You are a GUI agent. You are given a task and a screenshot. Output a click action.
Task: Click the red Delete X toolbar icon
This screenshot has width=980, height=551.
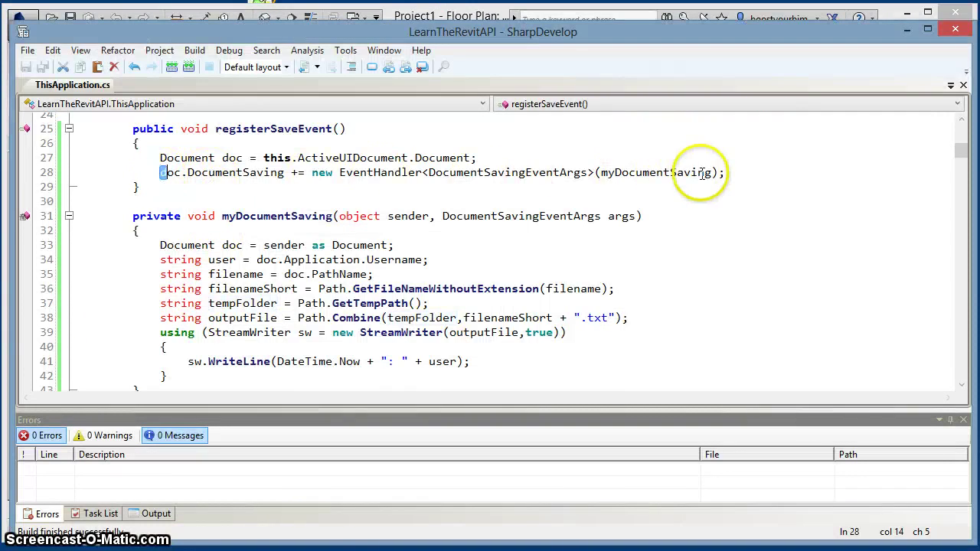coord(114,67)
